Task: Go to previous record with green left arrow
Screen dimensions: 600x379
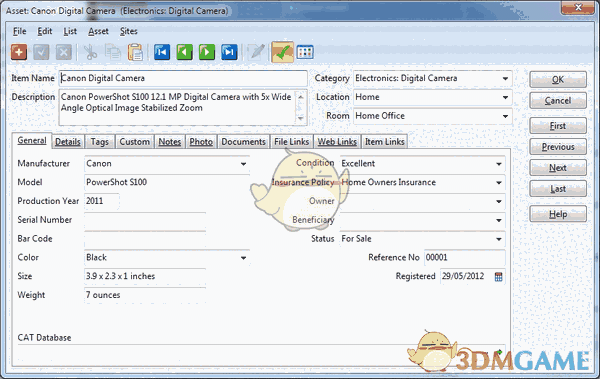Action: click(184, 52)
